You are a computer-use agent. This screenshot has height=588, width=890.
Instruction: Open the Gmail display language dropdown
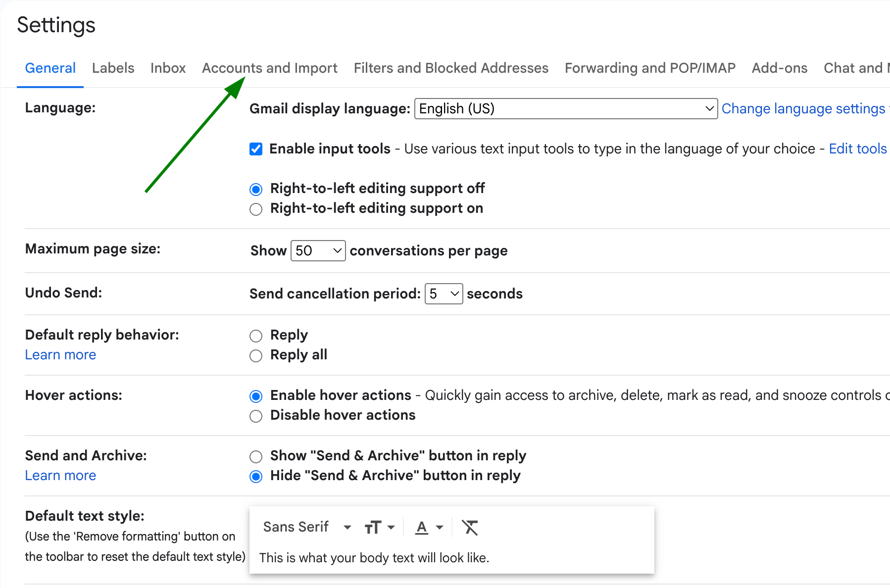click(565, 108)
